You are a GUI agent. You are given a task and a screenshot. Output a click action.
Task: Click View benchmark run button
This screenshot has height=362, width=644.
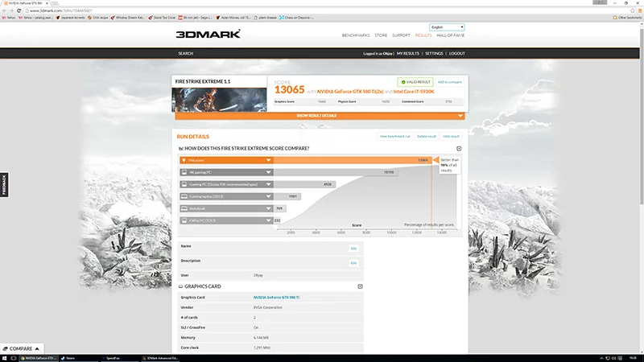coord(394,136)
